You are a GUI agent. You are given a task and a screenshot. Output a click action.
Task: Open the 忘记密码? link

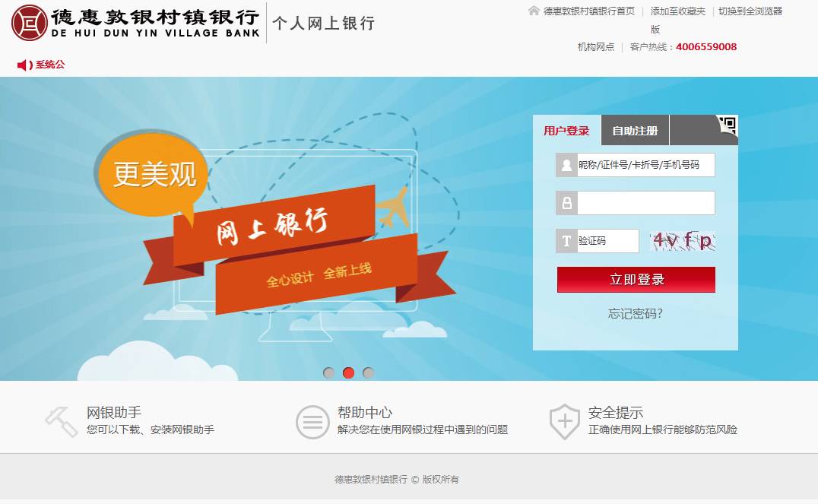[x=635, y=313]
